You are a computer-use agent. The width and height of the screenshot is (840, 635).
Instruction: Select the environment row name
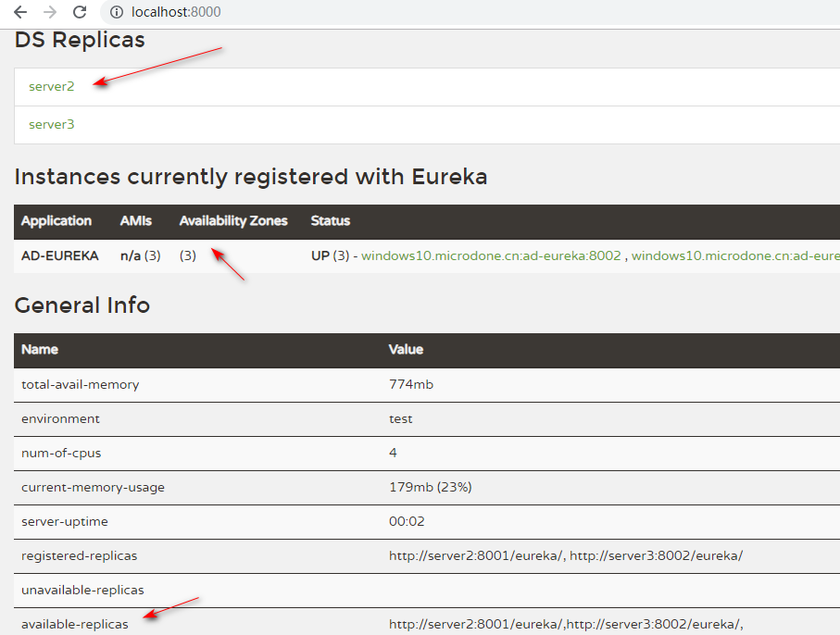[60, 418]
